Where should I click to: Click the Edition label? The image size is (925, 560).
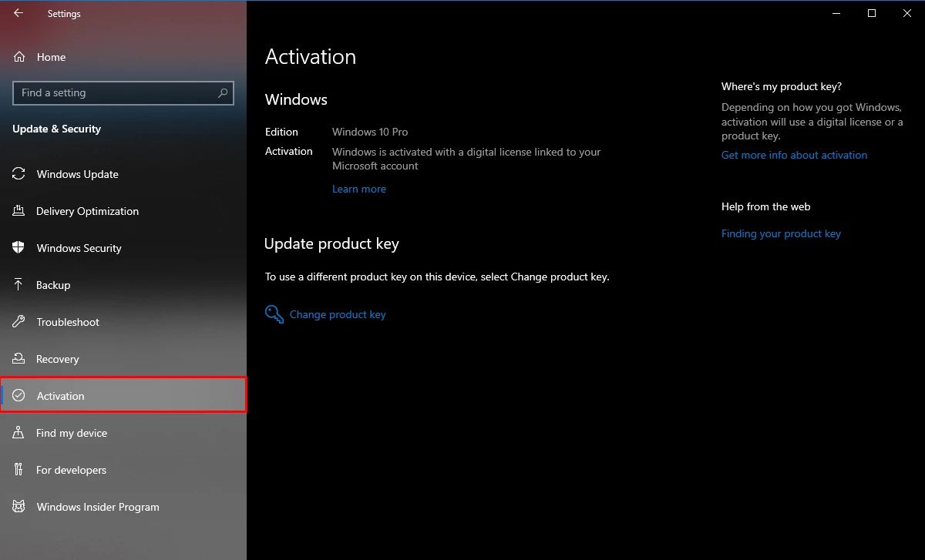pyautogui.click(x=281, y=132)
